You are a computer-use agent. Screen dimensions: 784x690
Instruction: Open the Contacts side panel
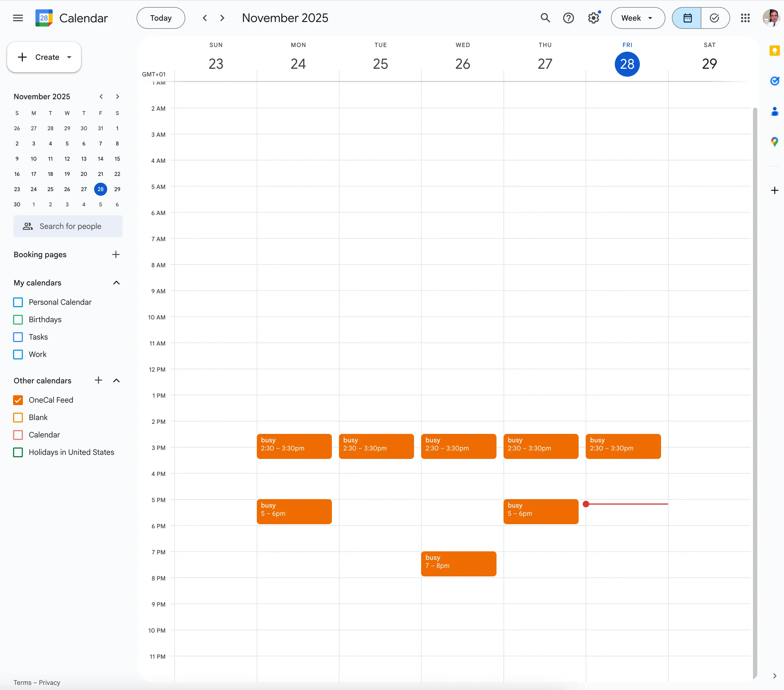click(774, 111)
